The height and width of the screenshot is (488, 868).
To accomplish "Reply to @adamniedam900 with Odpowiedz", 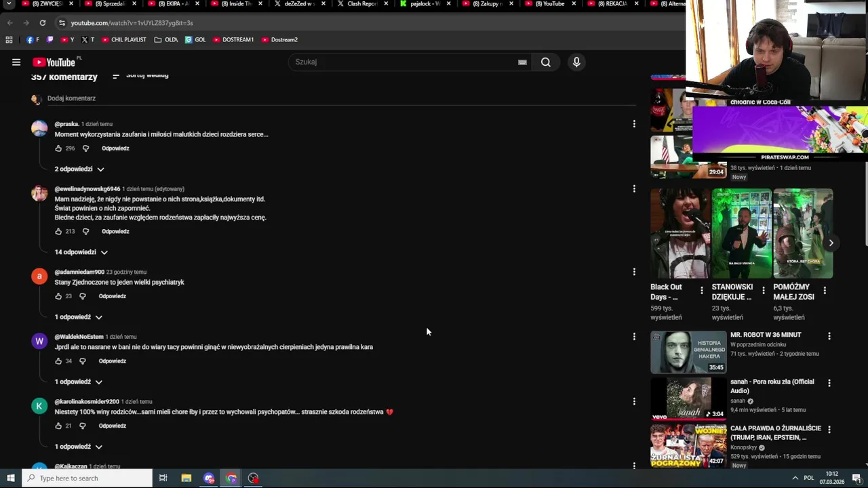I will [113, 296].
